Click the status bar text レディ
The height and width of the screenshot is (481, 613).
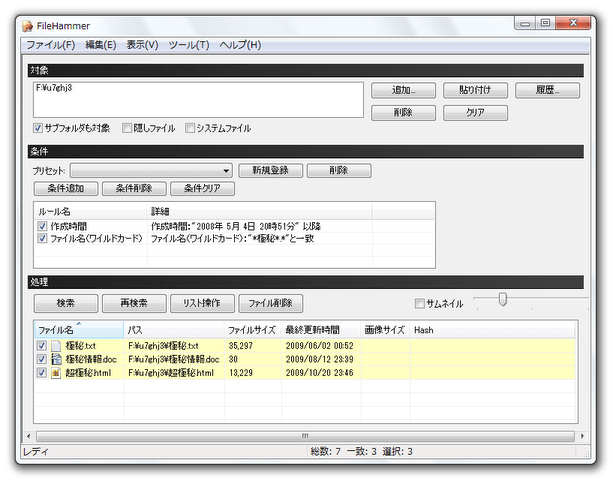click(36, 452)
